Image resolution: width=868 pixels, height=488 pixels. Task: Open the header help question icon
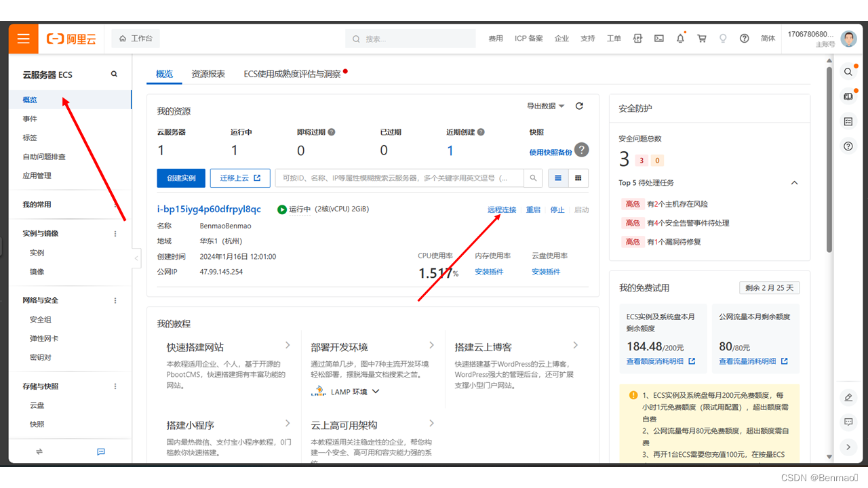coord(745,39)
